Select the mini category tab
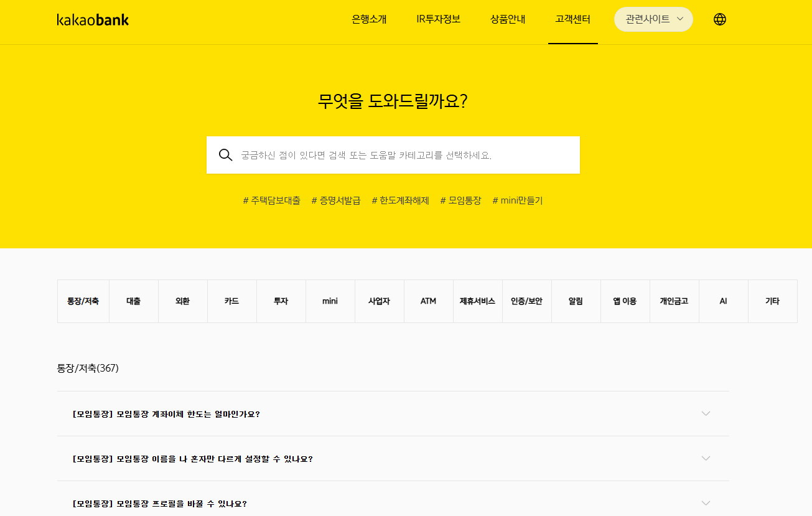The image size is (812, 516). pos(330,301)
